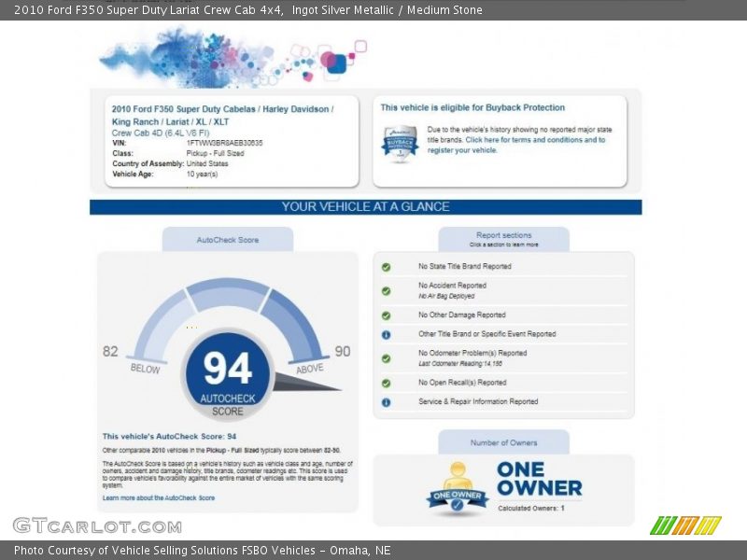Screen dimensions: 747x560
Task: Click green check icon beside No Other Damage Reported
Action: pyautogui.click(x=386, y=315)
